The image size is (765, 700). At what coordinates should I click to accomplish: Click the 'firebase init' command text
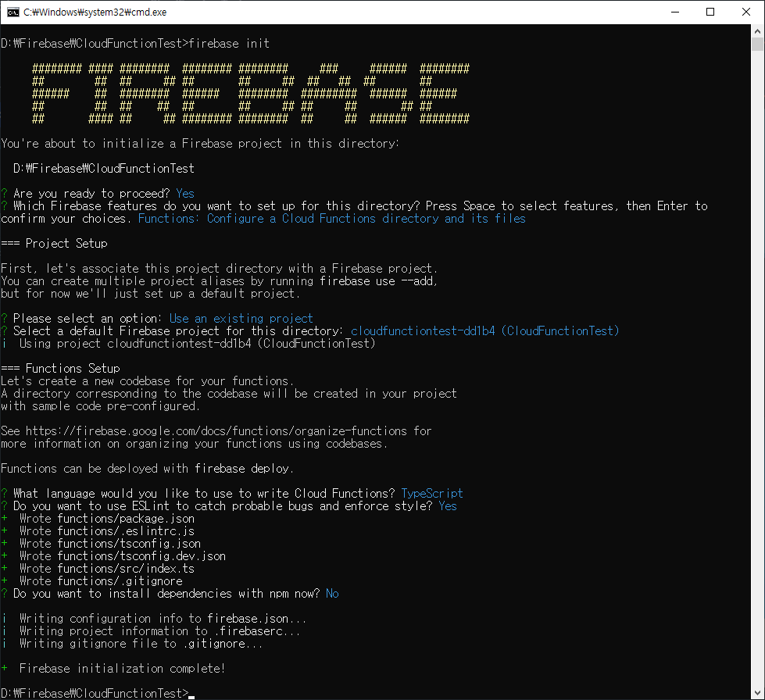pyautogui.click(x=229, y=44)
